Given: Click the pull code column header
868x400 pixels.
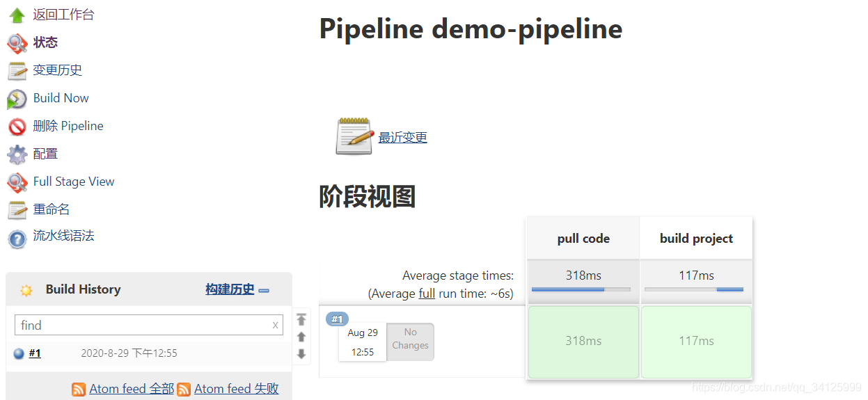Looking at the screenshot, I should 583,239.
